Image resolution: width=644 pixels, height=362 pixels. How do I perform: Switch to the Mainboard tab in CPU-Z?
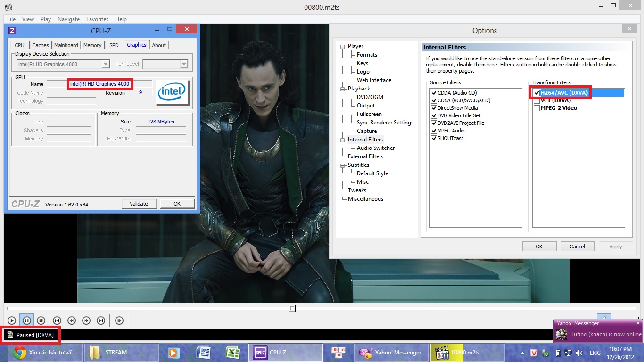tap(66, 45)
